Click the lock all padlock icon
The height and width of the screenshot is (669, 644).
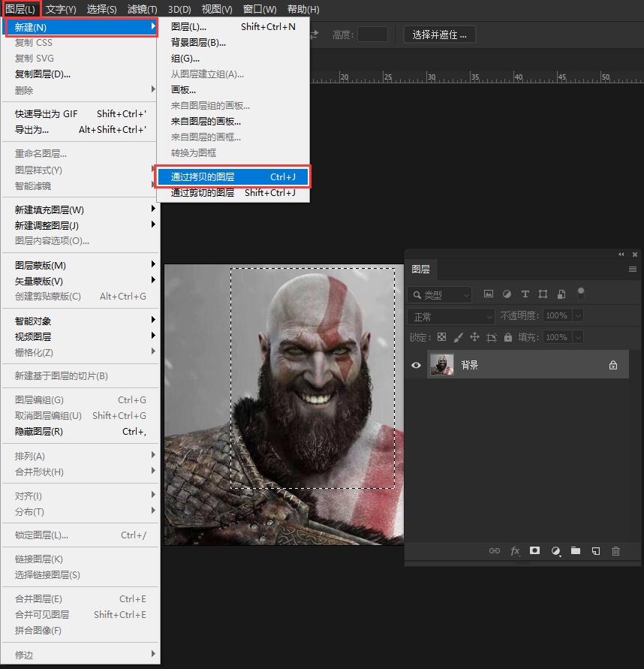(x=507, y=337)
